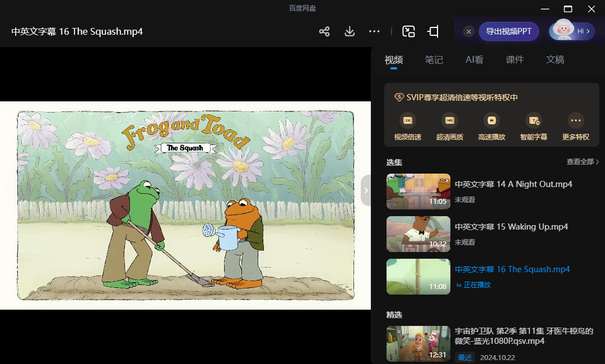Enable picture-in-picture mini player icon

point(409,31)
